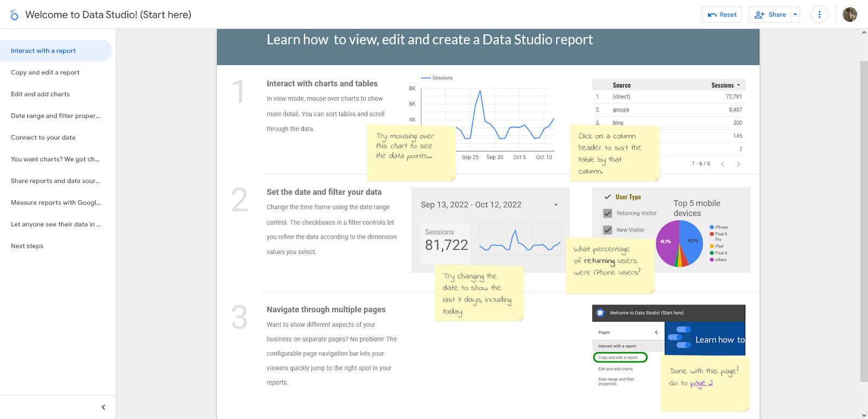Click the iPad legend color dot
This screenshot has height=419, width=868.
pyautogui.click(x=712, y=246)
